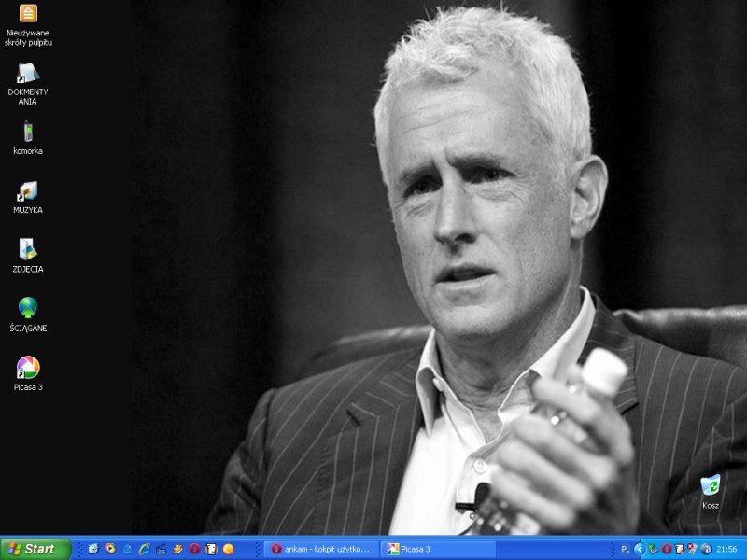Open the Nieużywane skróty pulpitu desktop folder

point(28,14)
